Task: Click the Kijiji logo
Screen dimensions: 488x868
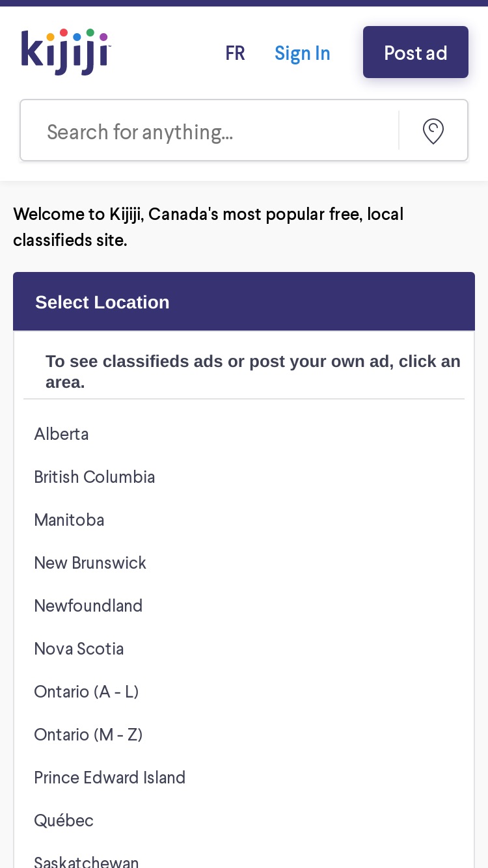Action: pos(66,52)
